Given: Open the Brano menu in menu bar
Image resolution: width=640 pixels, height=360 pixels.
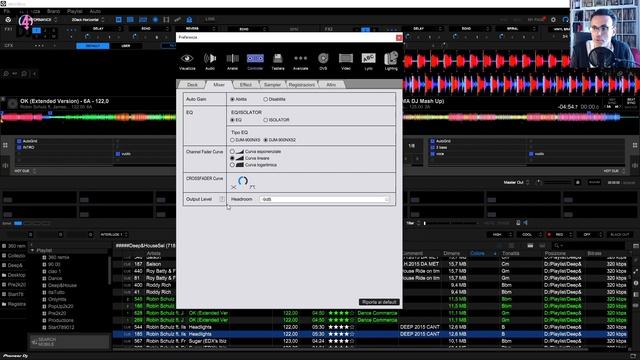Looking at the screenshot, I should coord(53,11).
